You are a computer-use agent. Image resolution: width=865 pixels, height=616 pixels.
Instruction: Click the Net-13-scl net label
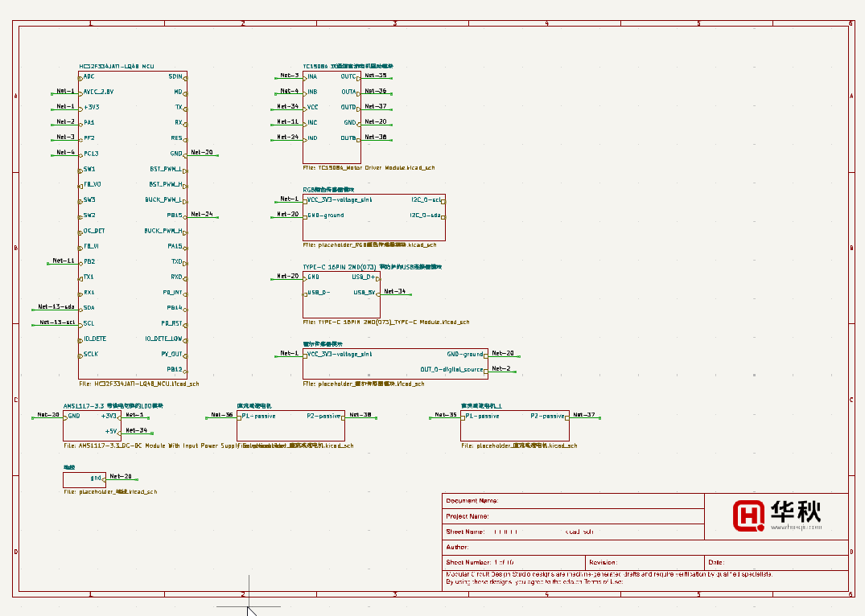[x=57, y=322]
